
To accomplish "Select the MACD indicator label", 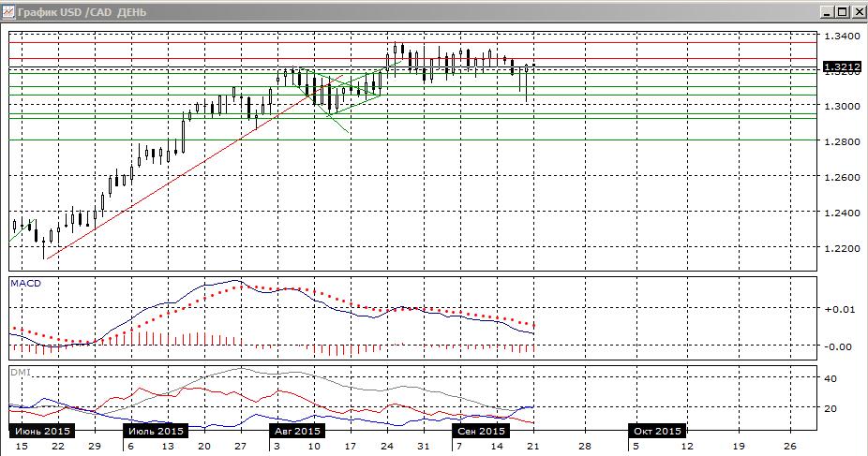I will [x=26, y=284].
